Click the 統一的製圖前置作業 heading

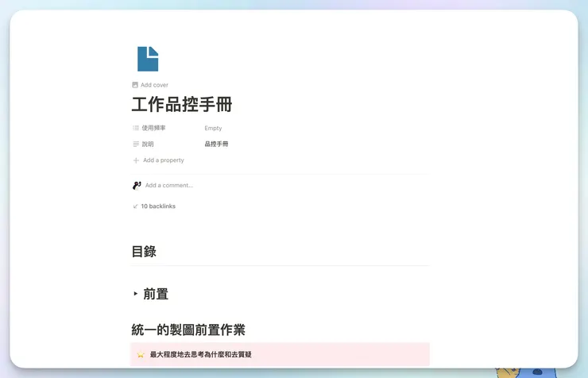pyautogui.click(x=188, y=330)
